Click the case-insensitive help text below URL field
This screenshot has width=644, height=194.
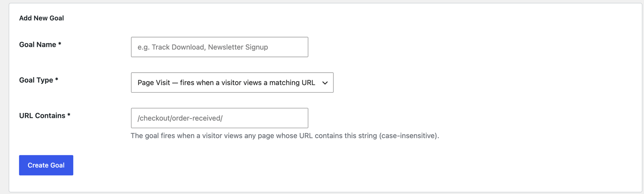click(285, 136)
